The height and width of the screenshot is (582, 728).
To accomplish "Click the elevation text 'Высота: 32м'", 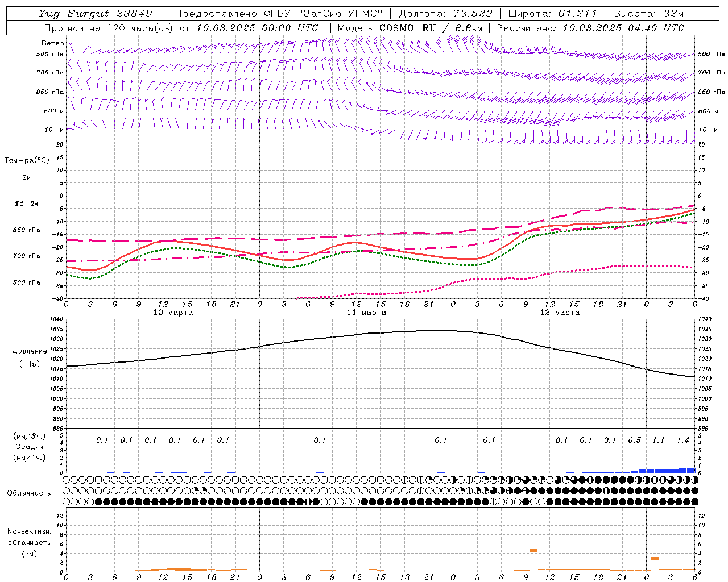I will (x=649, y=14).
